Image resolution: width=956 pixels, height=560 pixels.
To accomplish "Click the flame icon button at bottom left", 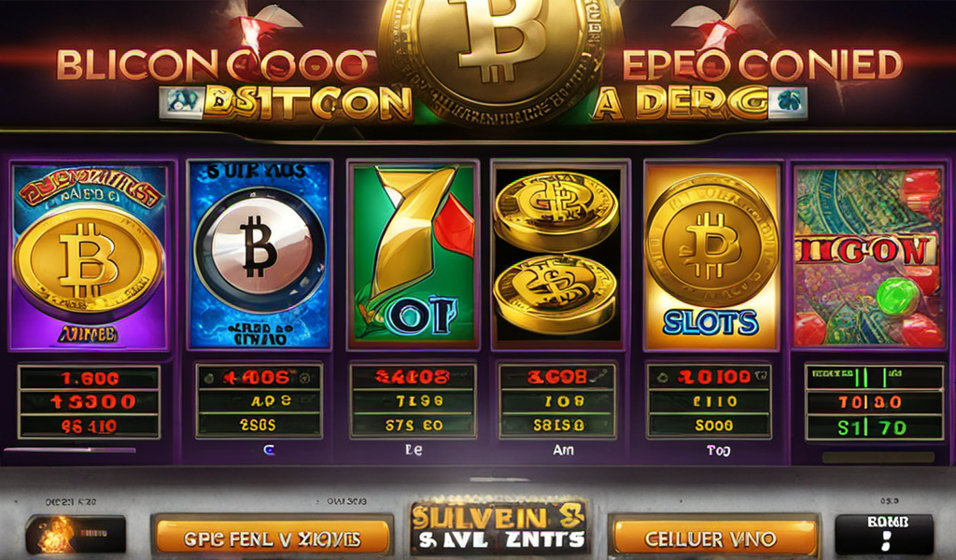I will 76,535.
